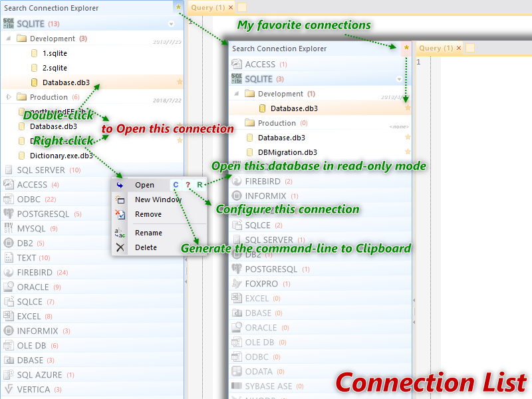Click the SYBASE ASE (0) icon
The width and height of the screenshot is (532, 399).
(237, 386)
